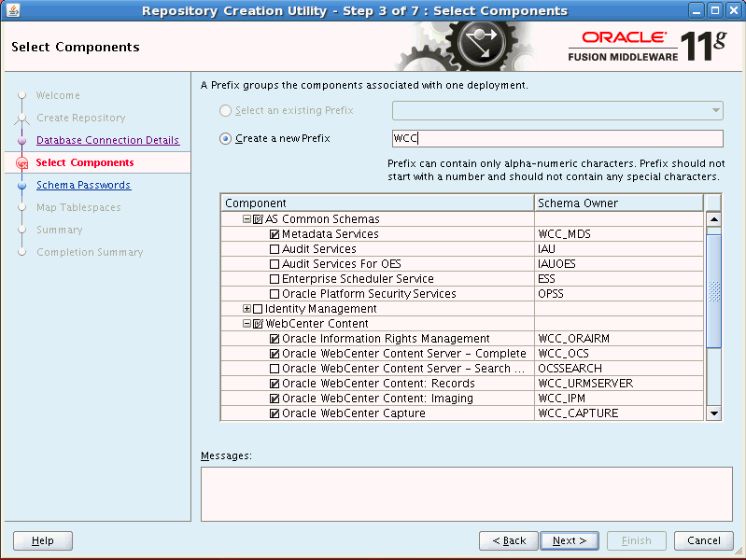
Task: Click the component list scrollbar thumb
Action: click(713, 291)
